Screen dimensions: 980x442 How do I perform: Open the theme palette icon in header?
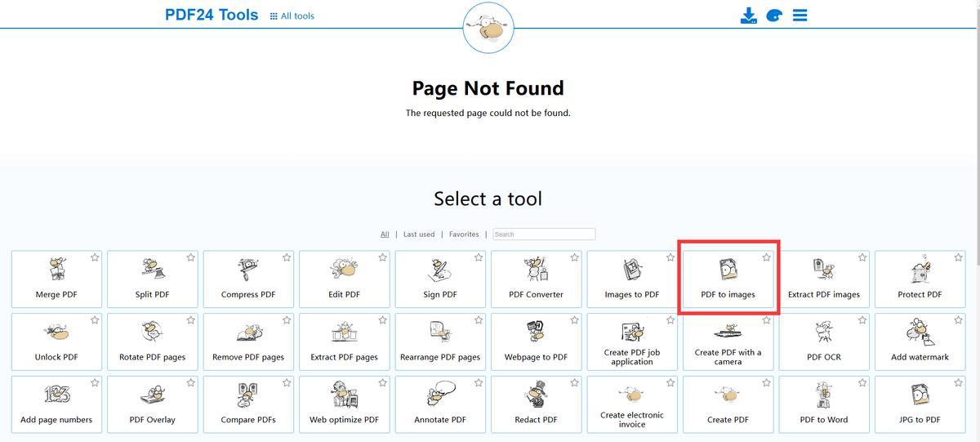[x=774, y=16]
